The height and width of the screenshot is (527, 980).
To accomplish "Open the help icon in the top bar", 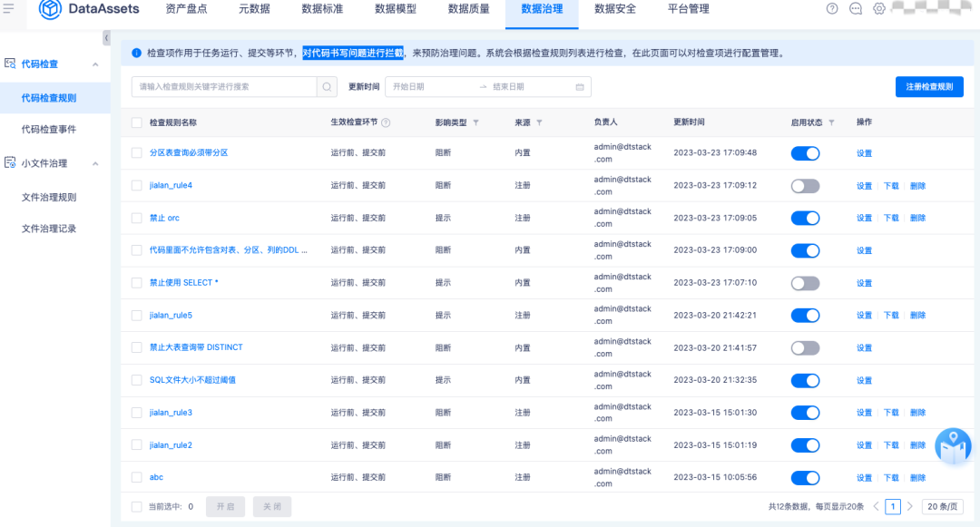I will click(833, 9).
